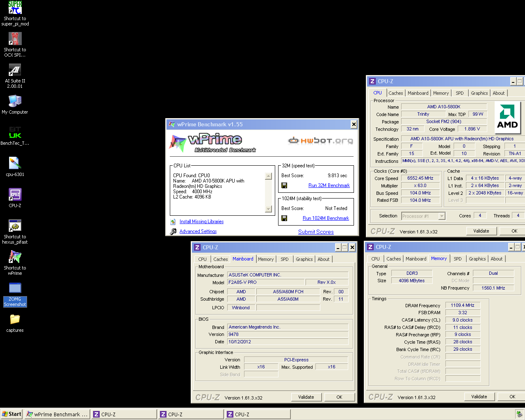Open About tab in Mainboard CPU-Z window
Image resolution: width=525 pixels, height=420 pixels.
point(324,259)
